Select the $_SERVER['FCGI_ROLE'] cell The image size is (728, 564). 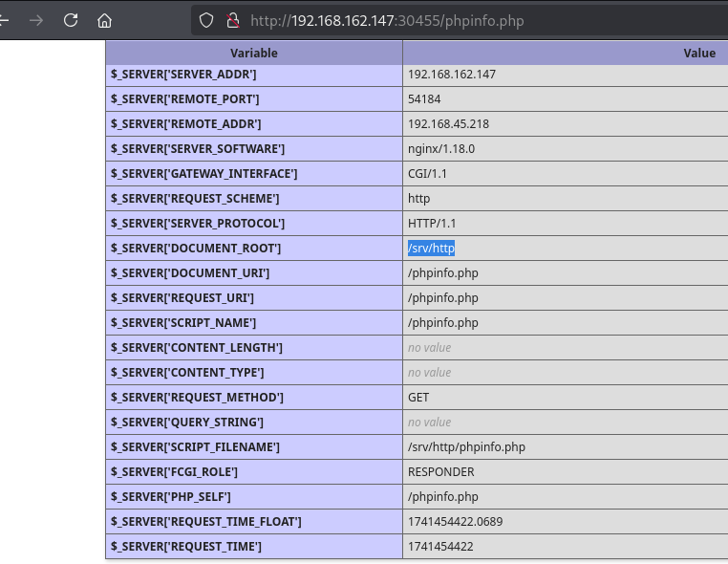[x=254, y=472]
